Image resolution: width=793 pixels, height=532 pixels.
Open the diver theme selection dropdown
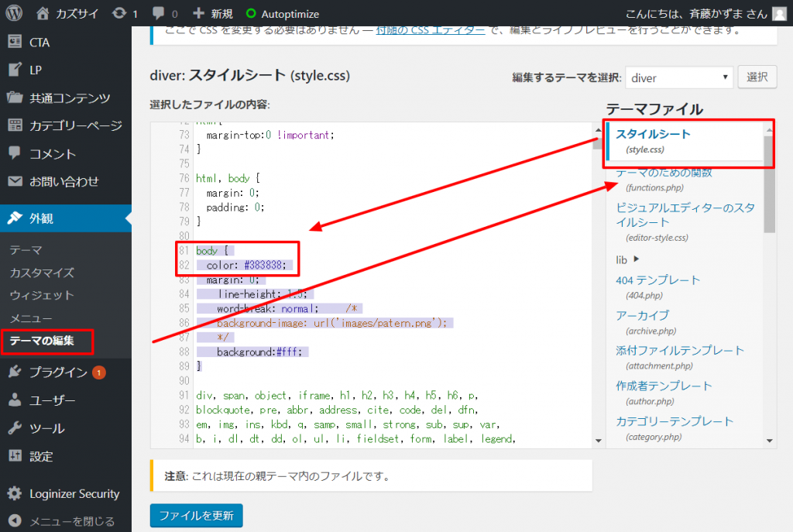679,77
